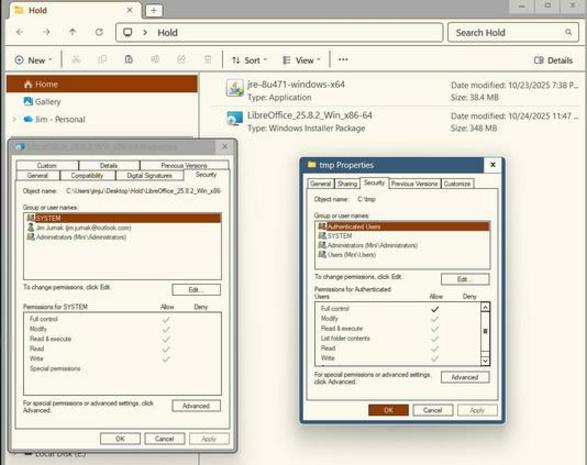Switch to Custom tab in LibreOffice Properties
This screenshot has height=465, width=587.
[x=47, y=165]
